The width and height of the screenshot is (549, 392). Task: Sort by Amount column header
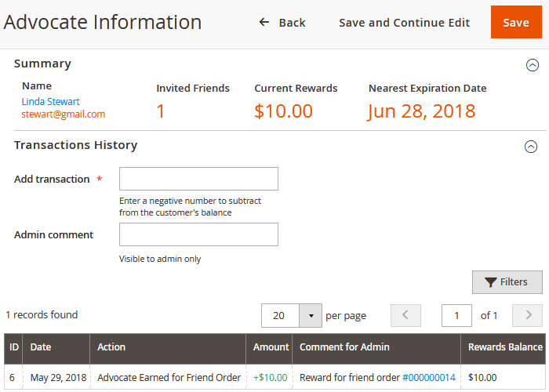(269, 349)
